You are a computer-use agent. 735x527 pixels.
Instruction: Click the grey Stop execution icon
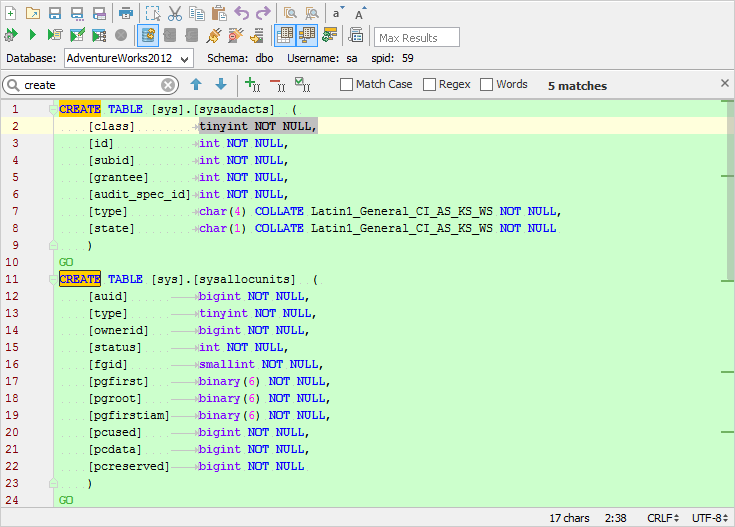(121, 35)
